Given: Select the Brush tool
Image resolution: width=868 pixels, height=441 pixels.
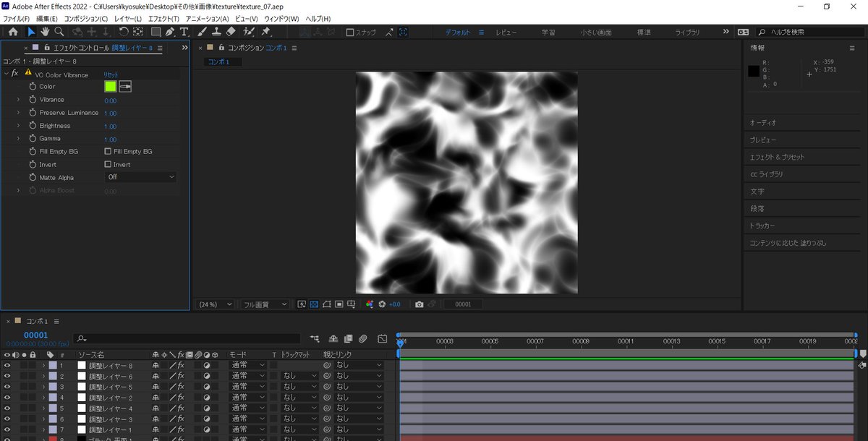Looking at the screenshot, I should pyautogui.click(x=203, y=32).
